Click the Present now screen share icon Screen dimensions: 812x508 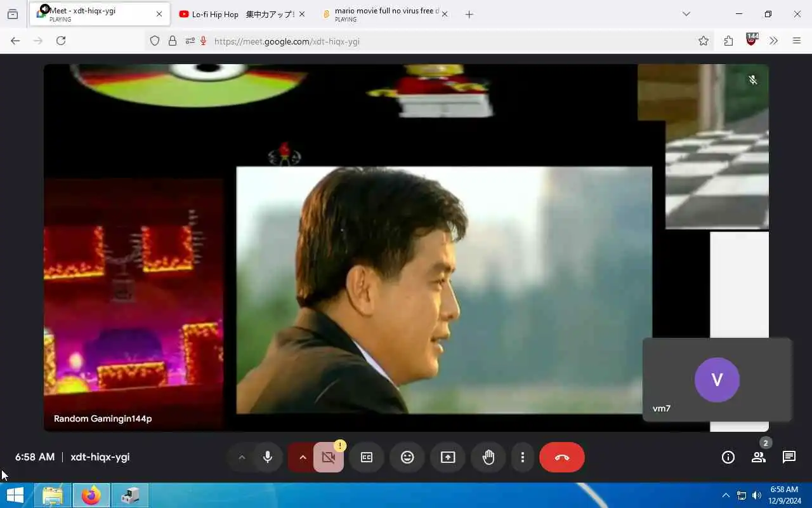tap(448, 457)
